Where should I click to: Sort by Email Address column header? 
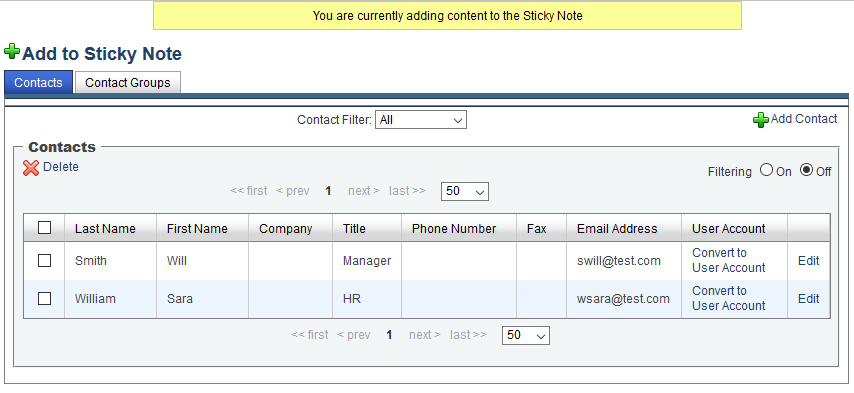click(x=617, y=229)
